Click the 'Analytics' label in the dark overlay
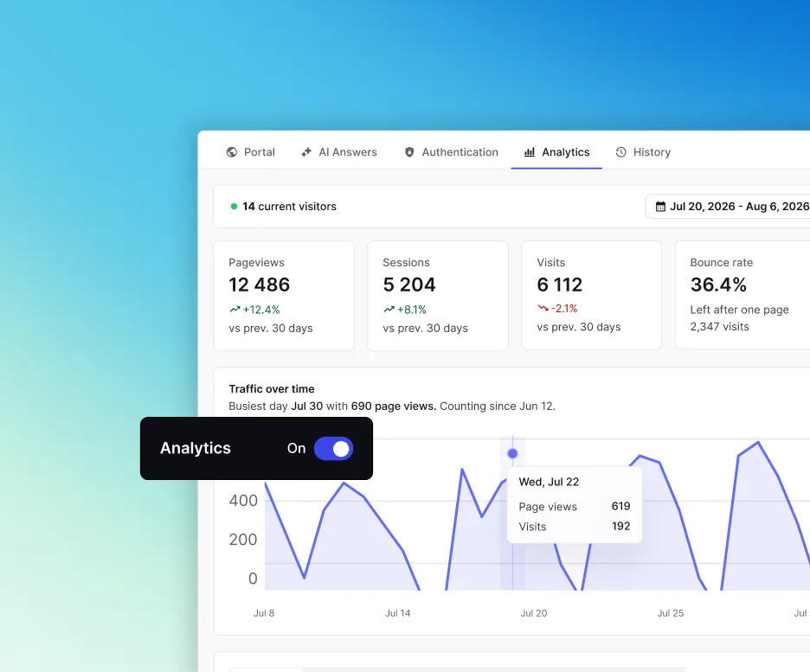The height and width of the screenshot is (672, 810). click(x=196, y=448)
